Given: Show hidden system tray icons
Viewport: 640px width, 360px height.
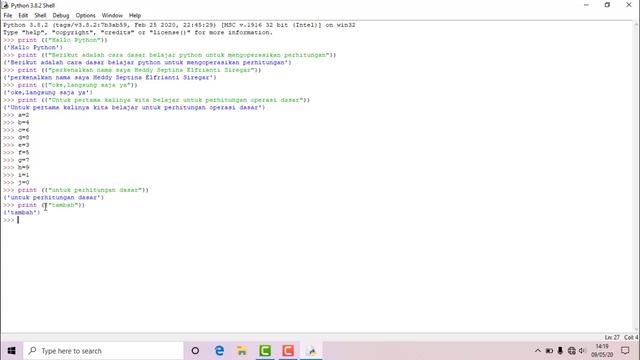Looking at the screenshot, I should [x=538, y=351].
